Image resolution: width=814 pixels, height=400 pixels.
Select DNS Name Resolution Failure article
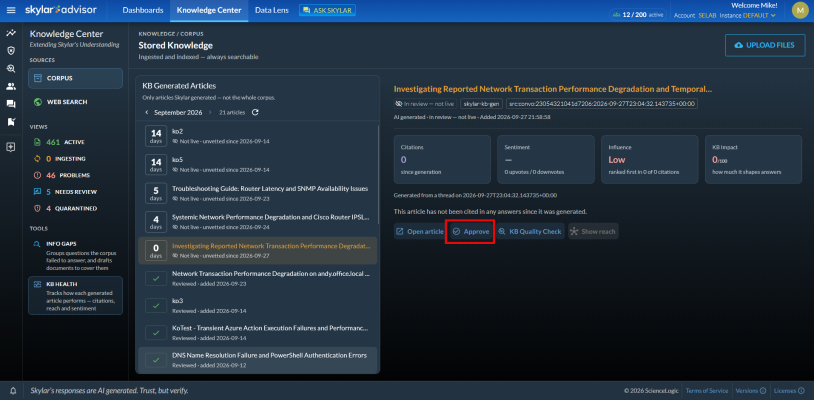(x=257, y=360)
